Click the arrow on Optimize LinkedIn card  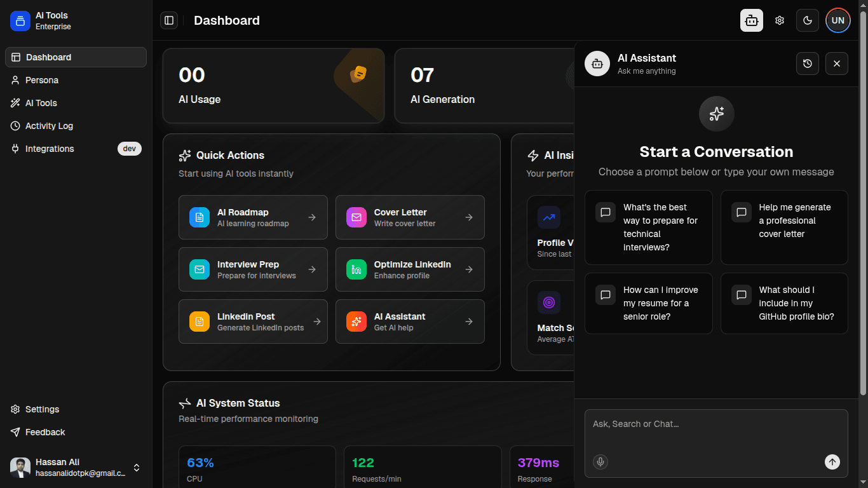click(x=469, y=269)
